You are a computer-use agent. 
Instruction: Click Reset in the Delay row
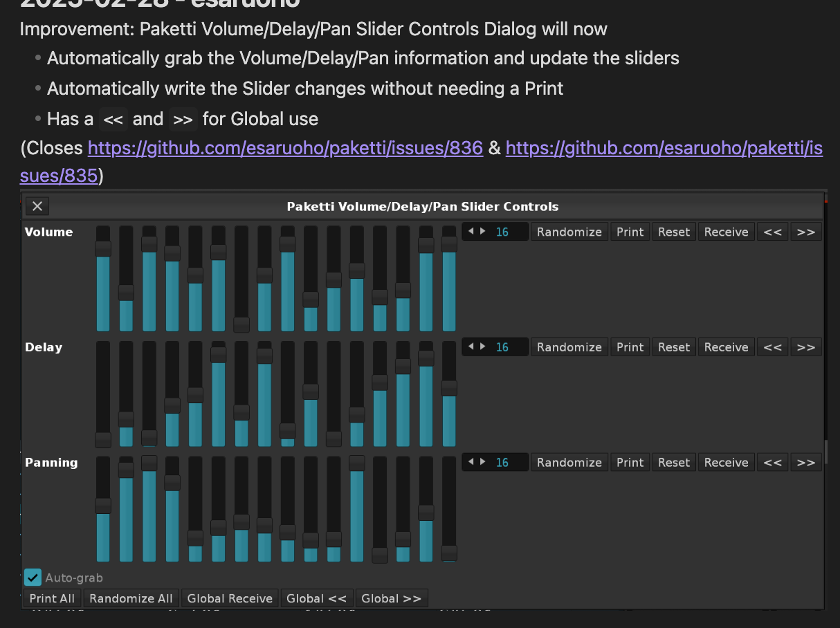click(x=674, y=347)
